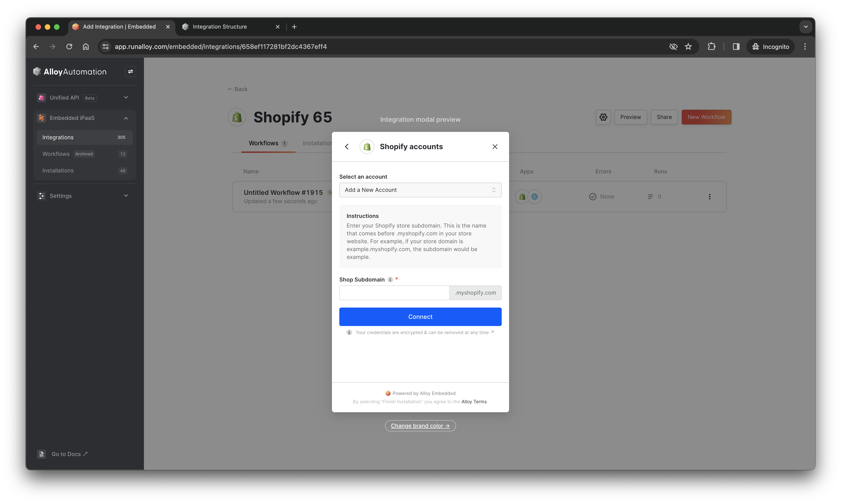
Task: Switch to Integration Structure browser tab
Action: [x=231, y=27]
